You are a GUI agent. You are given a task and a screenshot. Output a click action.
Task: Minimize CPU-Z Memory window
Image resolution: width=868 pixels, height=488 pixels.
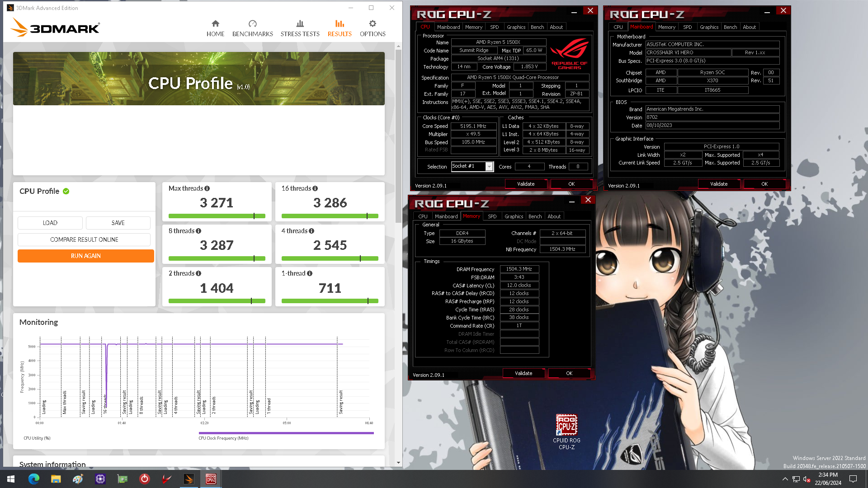click(x=571, y=200)
